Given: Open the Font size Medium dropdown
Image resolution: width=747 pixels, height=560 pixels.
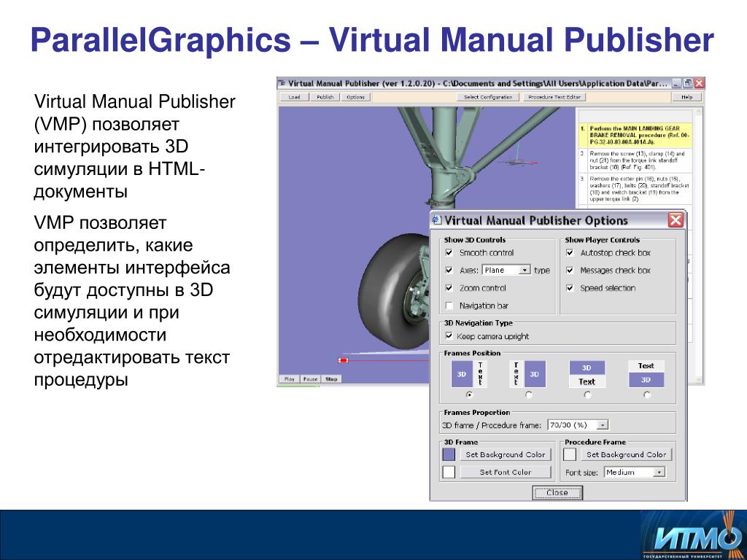Looking at the screenshot, I should pyautogui.click(x=635, y=472).
